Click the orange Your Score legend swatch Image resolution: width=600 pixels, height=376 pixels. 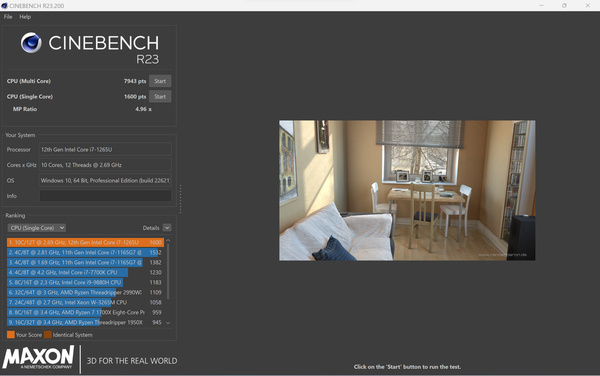tap(11, 335)
